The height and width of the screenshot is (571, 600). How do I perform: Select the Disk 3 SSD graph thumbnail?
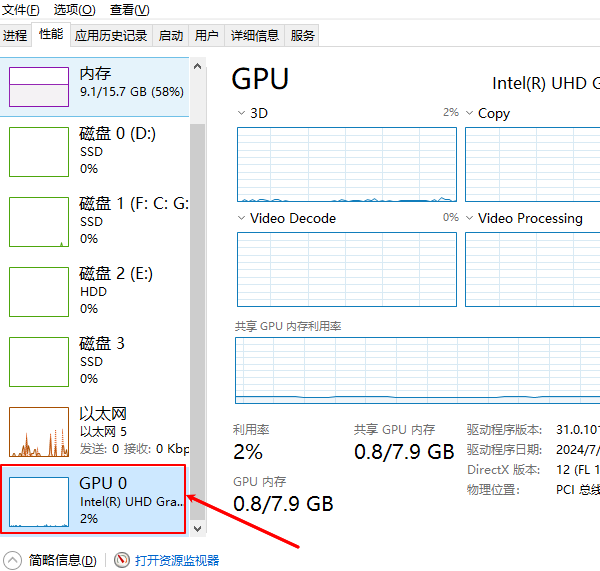pos(39,361)
